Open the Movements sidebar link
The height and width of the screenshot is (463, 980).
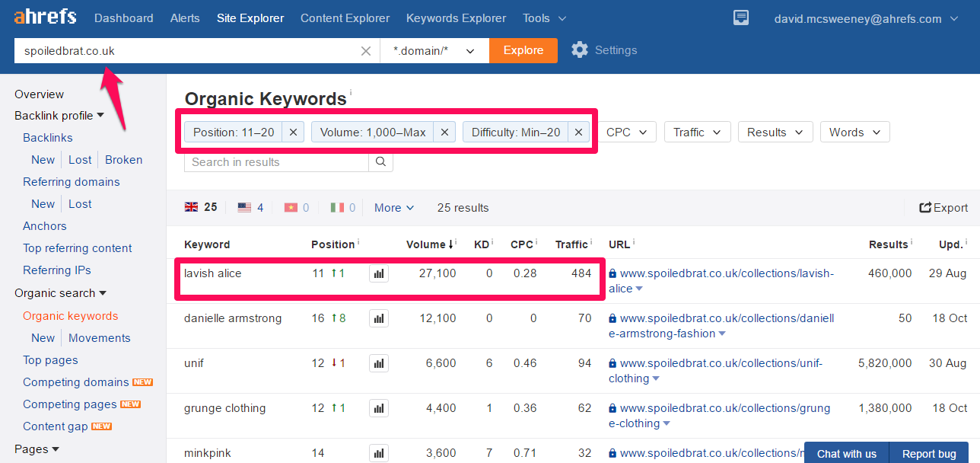click(100, 338)
